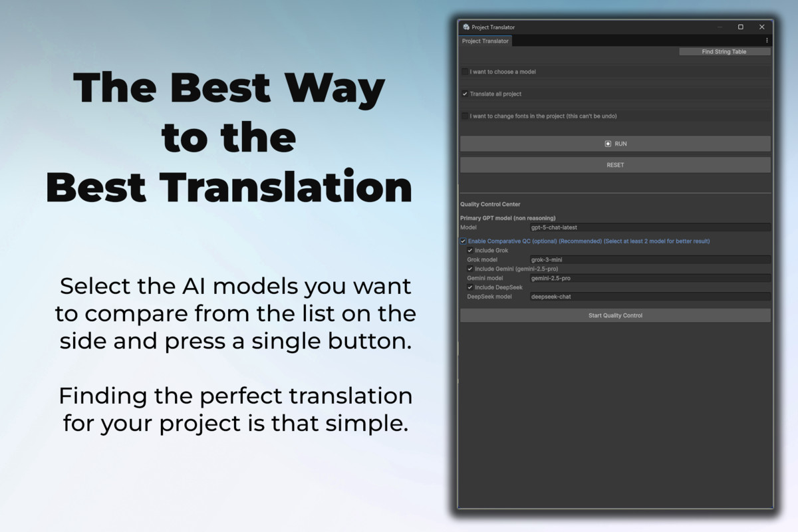Viewport: 798px width, 532px height.
Task: Open the three-dot overflow menu at top right
Action: click(x=765, y=41)
